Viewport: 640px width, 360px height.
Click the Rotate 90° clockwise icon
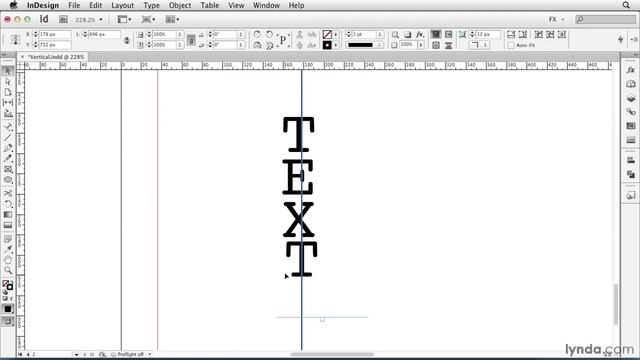click(x=257, y=34)
